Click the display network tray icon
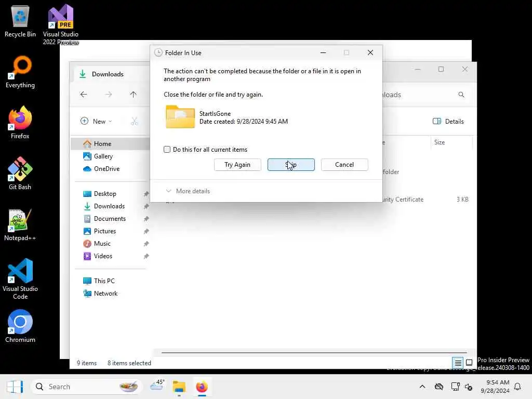The width and height of the screenshot is (532, 399). coord(455,387)
